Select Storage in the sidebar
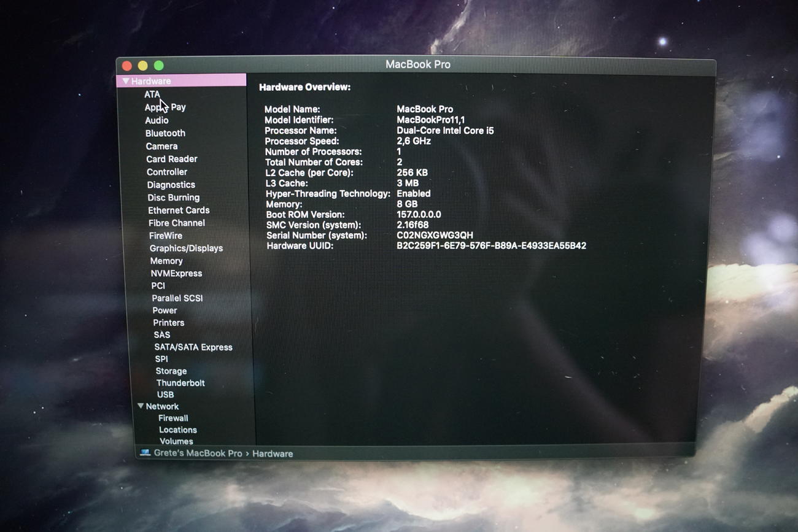This screenshot has width=798, height=532. pyautogui.click(x=171, y=371)
